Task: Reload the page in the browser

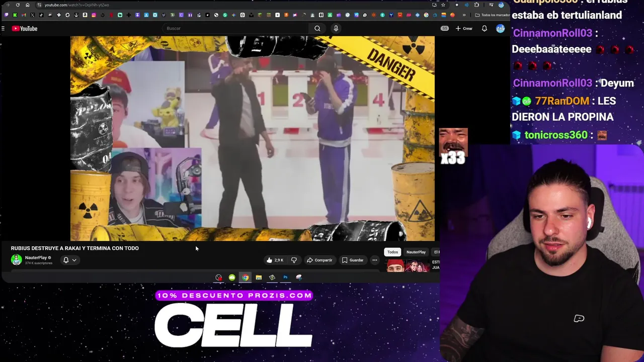Action: tap(18, 5)
